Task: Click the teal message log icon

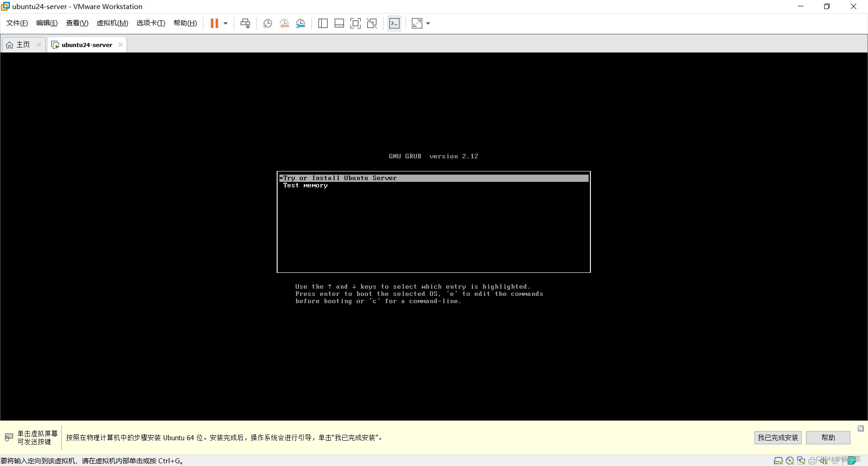Action: point(853,460)
